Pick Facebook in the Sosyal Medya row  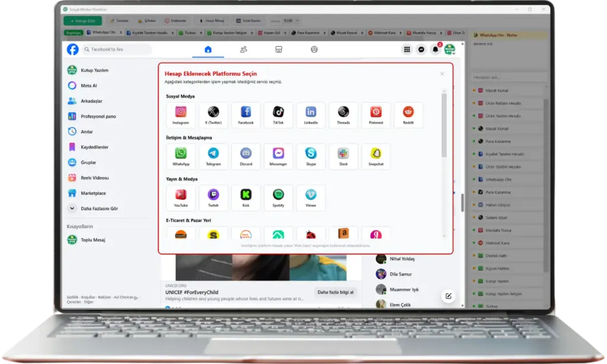246,115
